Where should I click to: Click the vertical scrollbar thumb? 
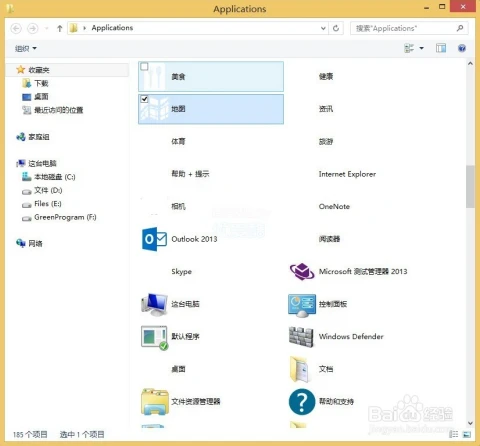tap(470, 187)
